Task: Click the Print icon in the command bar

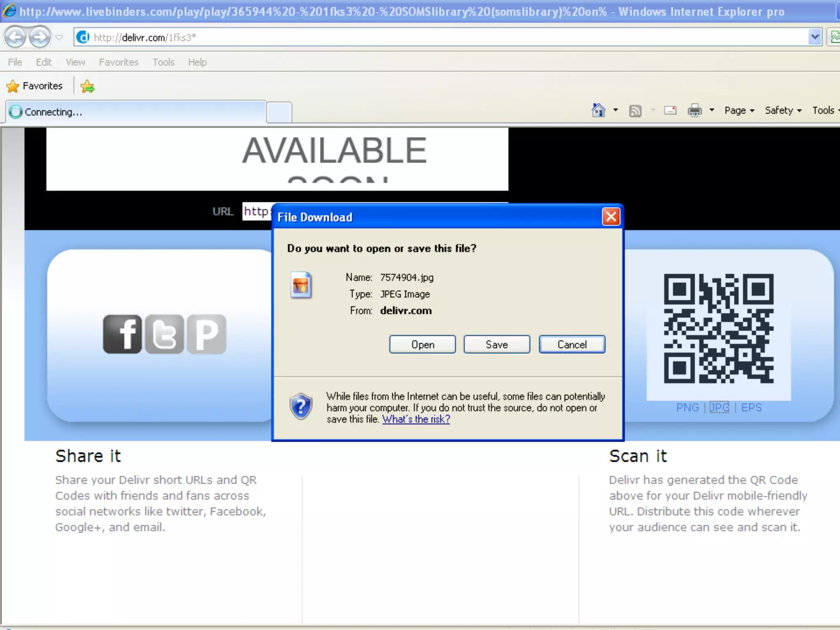Action: pyautogui.click(x=694, y=110)
